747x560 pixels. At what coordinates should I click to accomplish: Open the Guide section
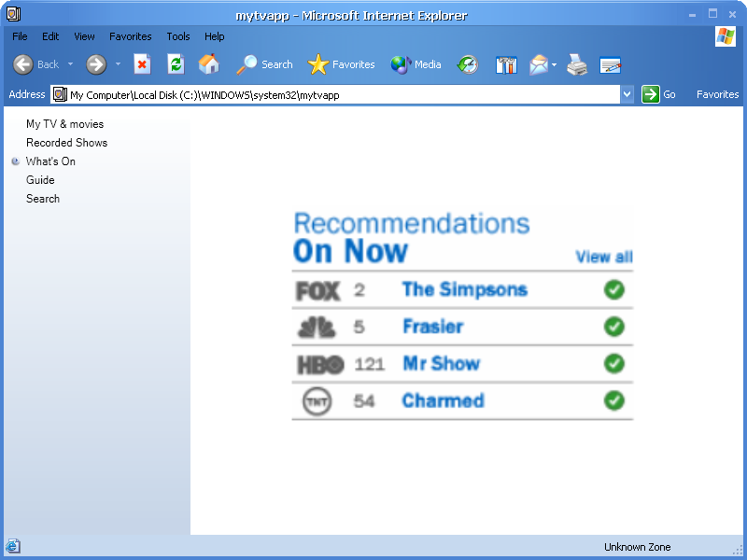pyautogui.click(x=40, y=180)
